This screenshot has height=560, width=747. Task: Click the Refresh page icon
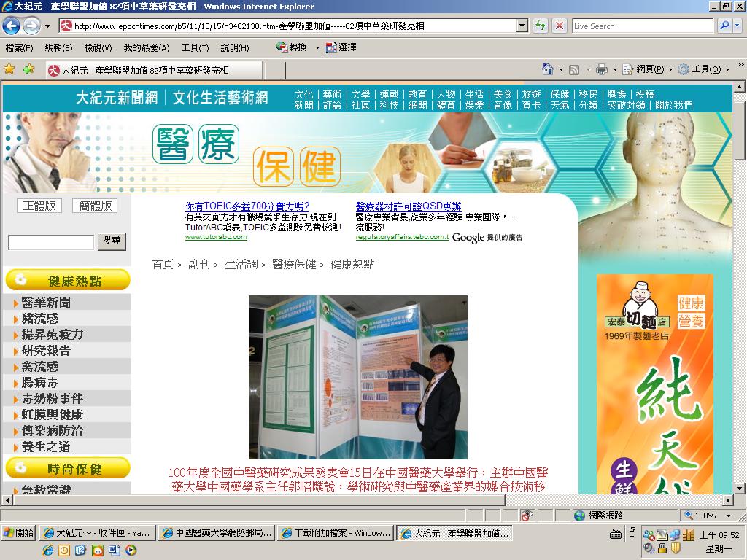pyautogui.click(x=541, y=26)
